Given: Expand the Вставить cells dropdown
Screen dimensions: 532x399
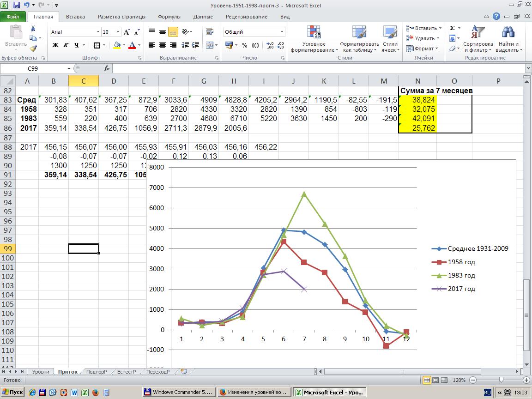Looking at the screenshot, I should pyautogui.click(x=440, y=28).
